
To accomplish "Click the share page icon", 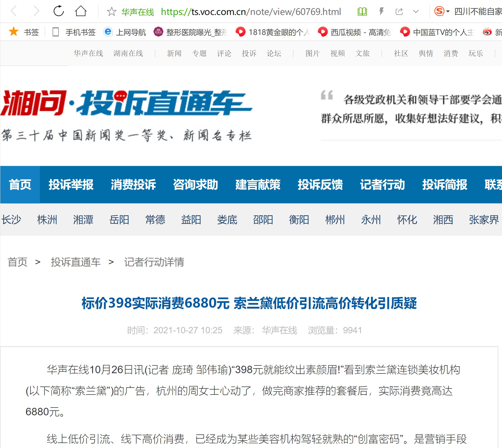I will (x=399, y=12).
